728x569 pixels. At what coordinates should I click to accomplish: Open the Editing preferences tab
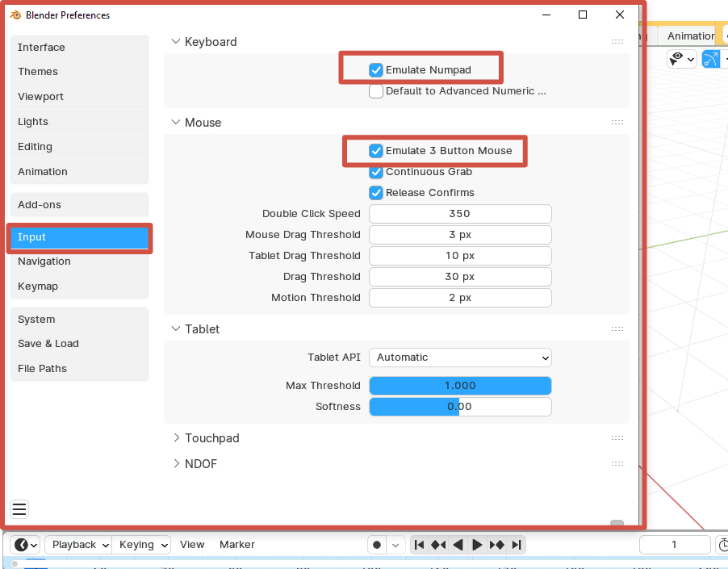tap(79, 147)
